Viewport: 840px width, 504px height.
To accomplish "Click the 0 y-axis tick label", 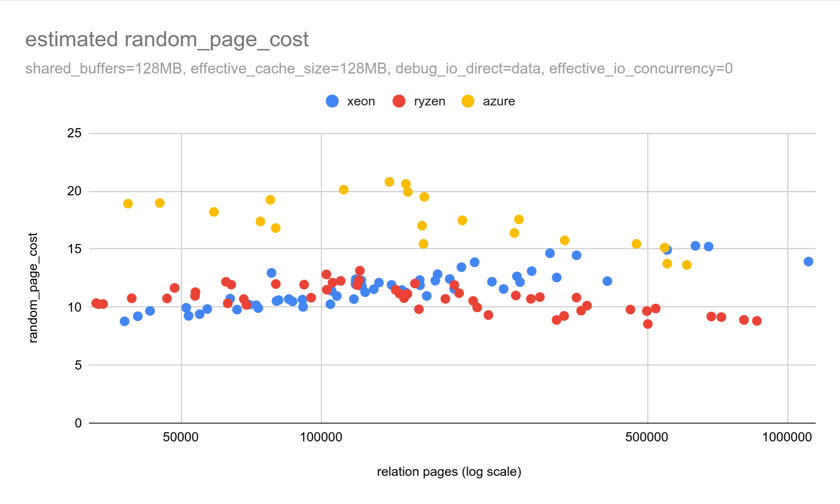I will [x=78, y=423].
